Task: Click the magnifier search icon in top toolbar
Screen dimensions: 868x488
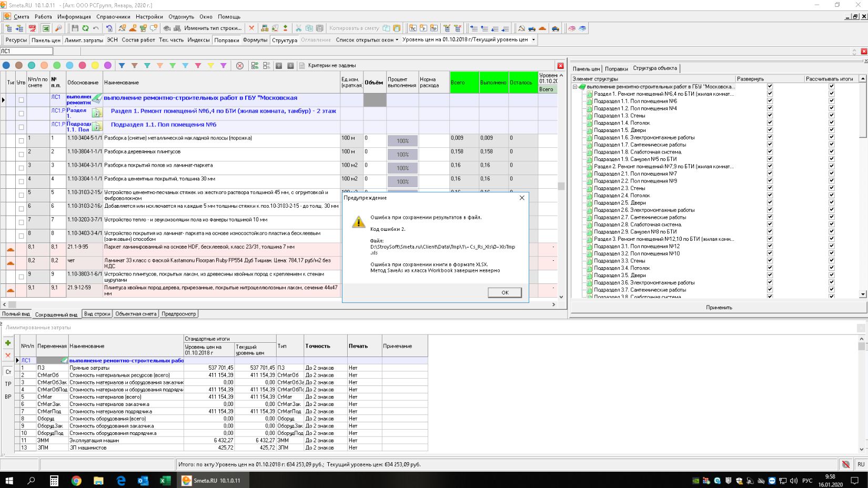Action: coord(58,28)
